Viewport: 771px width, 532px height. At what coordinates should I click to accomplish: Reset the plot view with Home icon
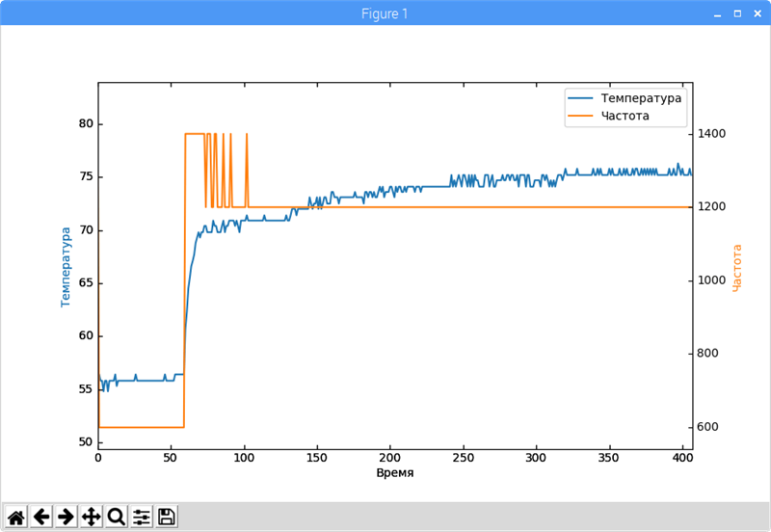point(16,517)
